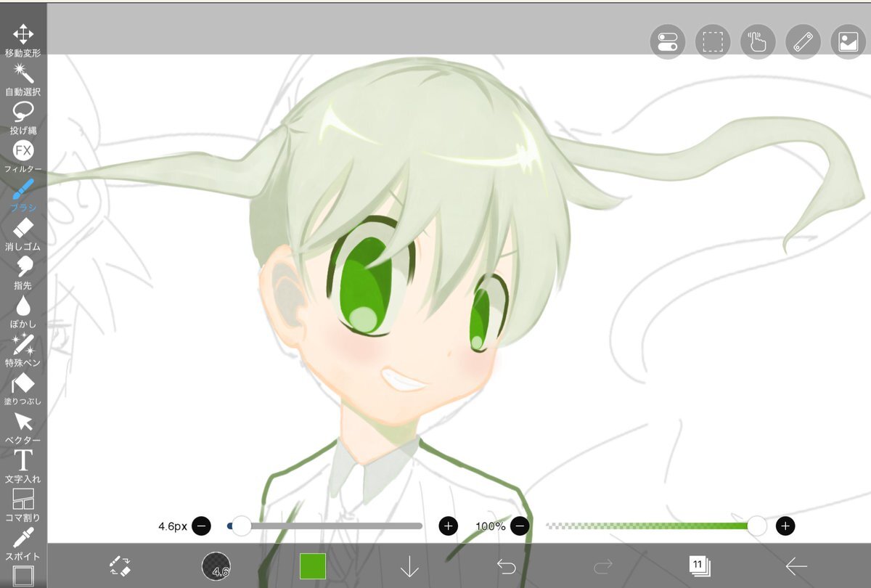Open the green current color swatch

[313, 566]
